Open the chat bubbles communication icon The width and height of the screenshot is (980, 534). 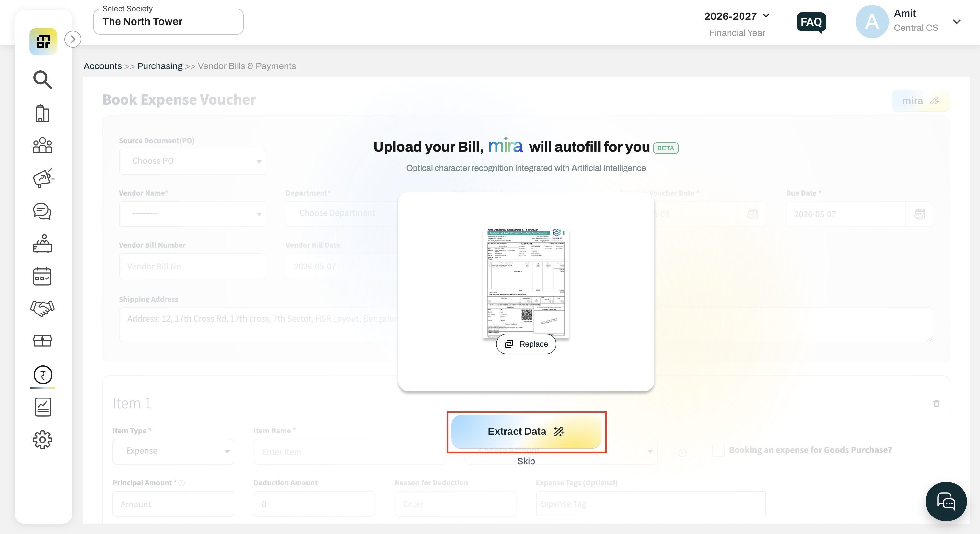click(x=42, y=211)
